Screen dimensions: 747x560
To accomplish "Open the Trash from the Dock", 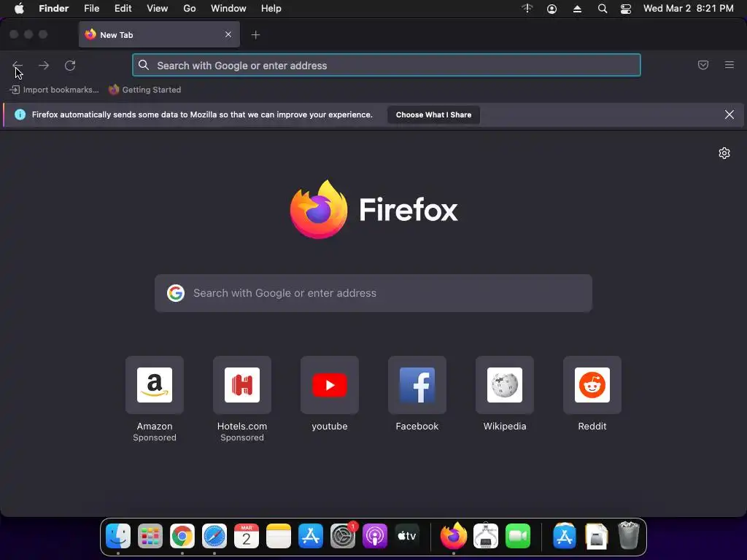I will [628, 535].
